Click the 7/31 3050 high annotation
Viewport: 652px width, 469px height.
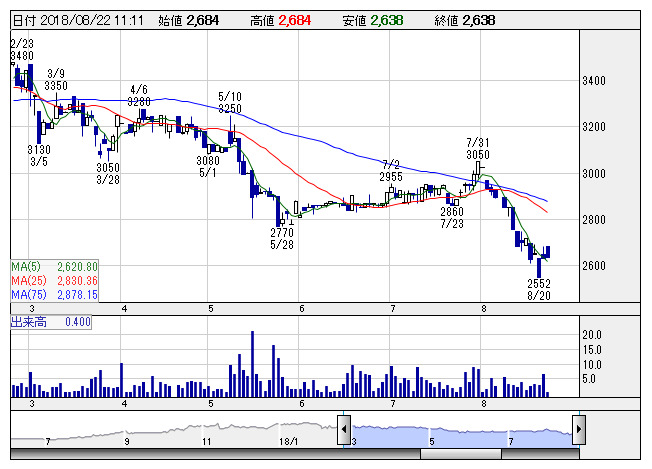pyautogui.click(x=478, y=149)
